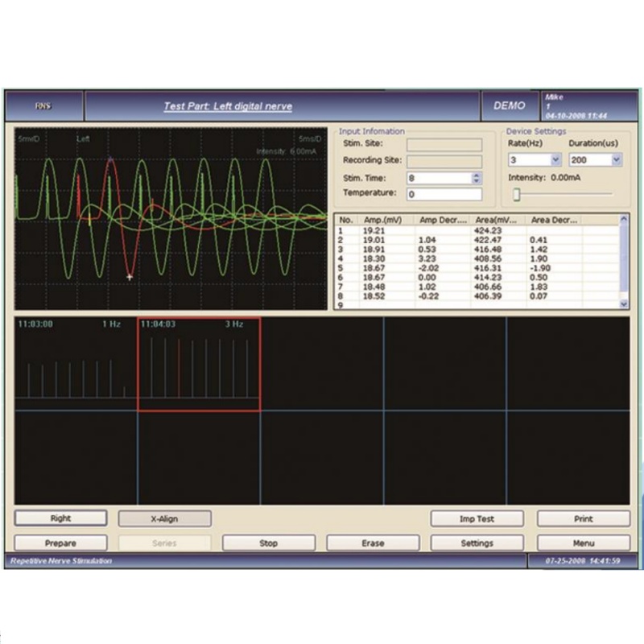Select the 1 Hz recording thumbnail
Screen dimensions: 644x644
(76, 364)
